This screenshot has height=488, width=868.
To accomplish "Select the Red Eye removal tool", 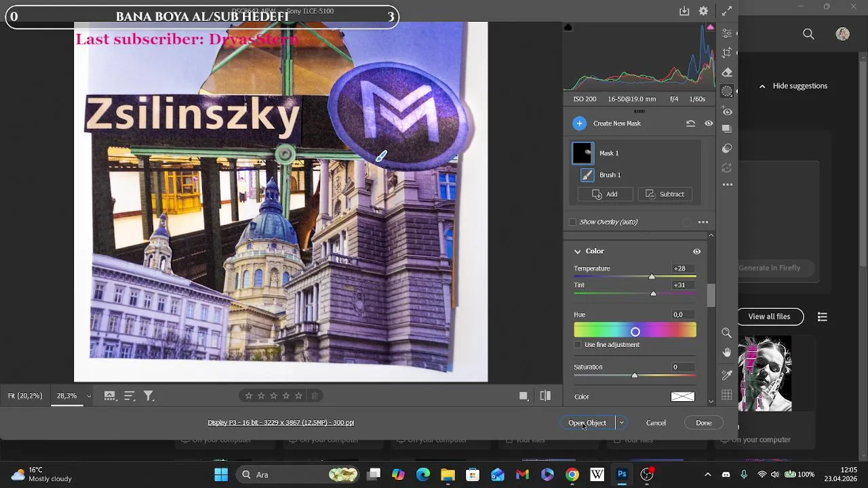I will pyautogui.click(x=727, y=111).
